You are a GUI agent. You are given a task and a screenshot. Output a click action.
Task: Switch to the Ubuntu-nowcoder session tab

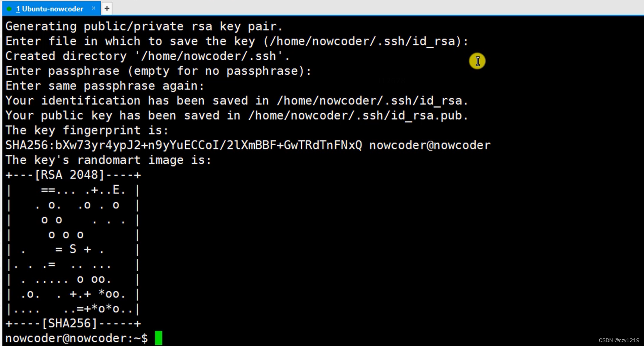(50, 9)
